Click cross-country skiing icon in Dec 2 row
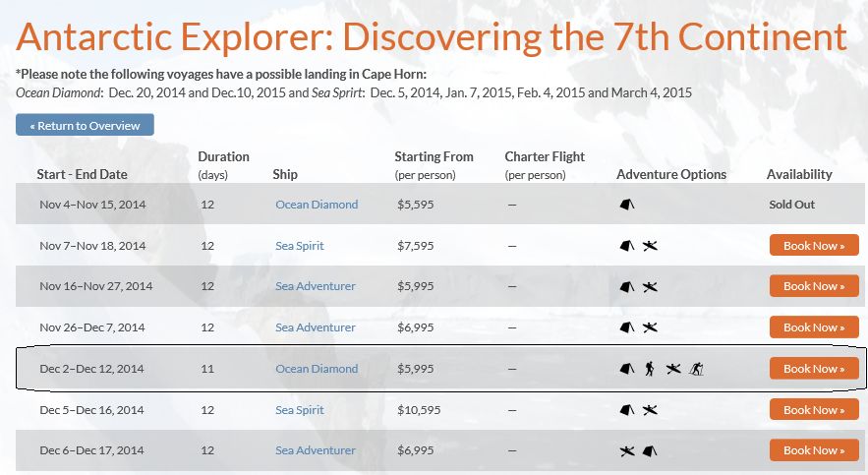868x475 pixels. (x=698, y=369)
